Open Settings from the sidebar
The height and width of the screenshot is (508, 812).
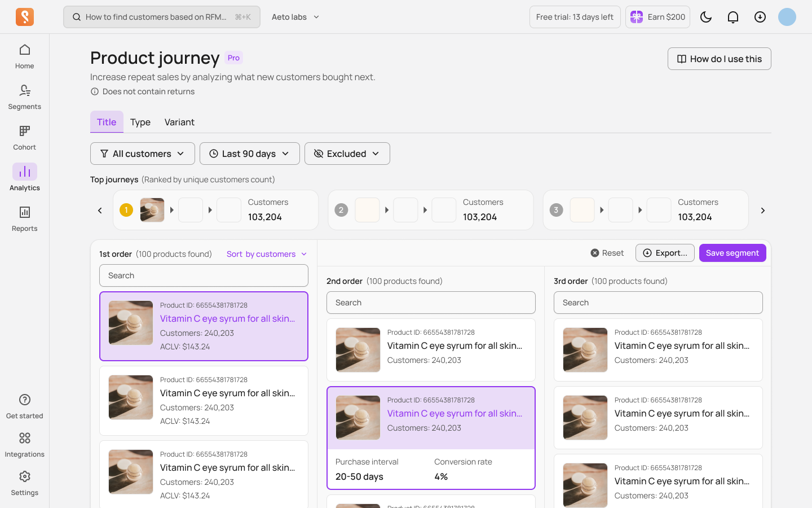click(x=24, y=483)
